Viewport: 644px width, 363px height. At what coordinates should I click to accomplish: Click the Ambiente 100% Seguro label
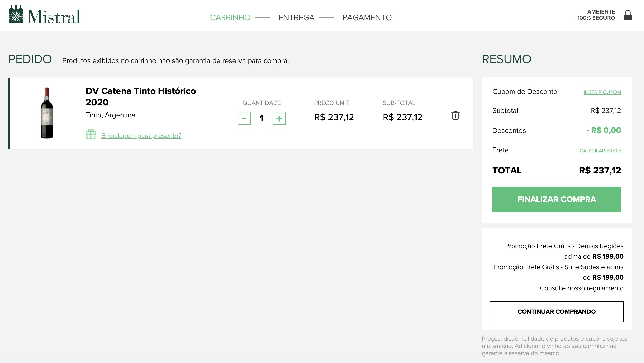(596, 15)
